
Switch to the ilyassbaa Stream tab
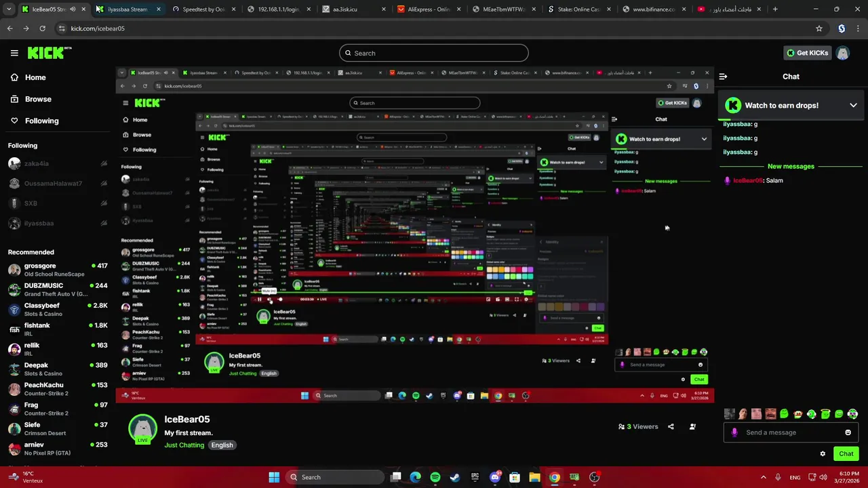pos(127,9)
